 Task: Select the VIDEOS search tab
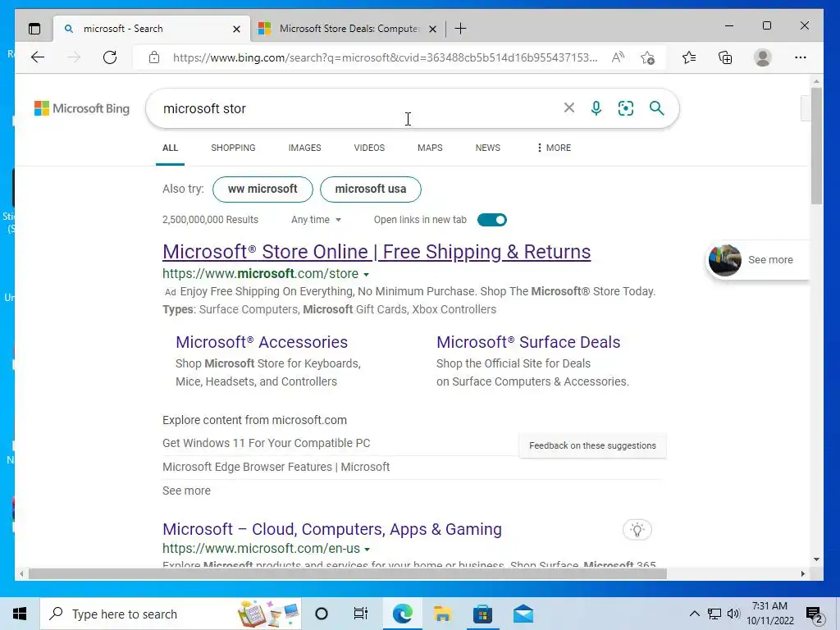coord(369,148)
